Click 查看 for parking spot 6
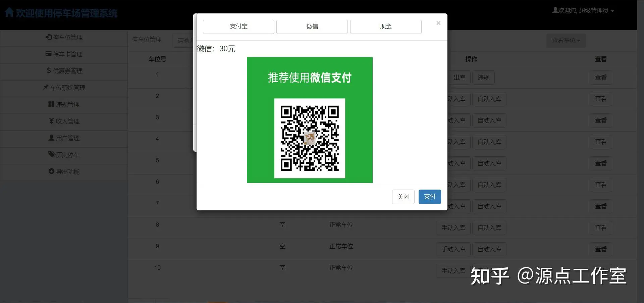This screenshot has width=644, height=303. (x=601, y=185)
